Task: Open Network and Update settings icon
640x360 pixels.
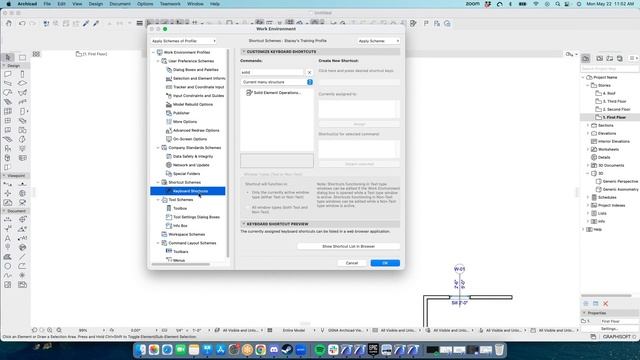Action: tap(169, 165)
